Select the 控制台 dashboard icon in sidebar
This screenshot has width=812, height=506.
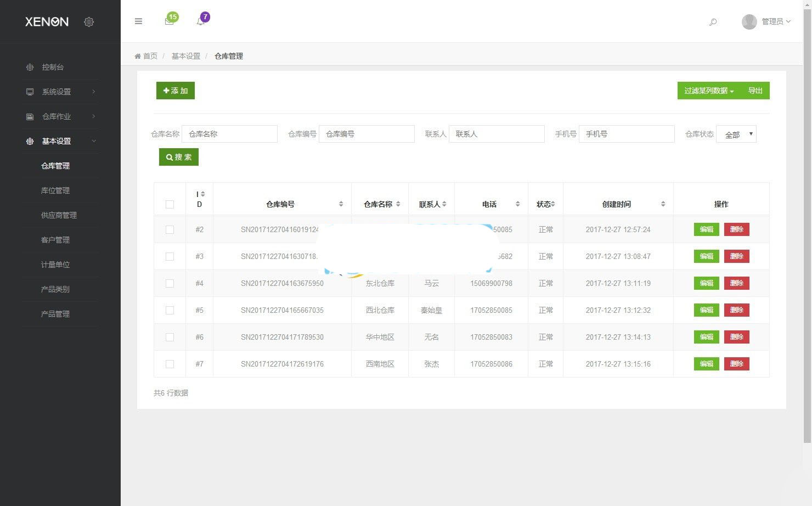pyautogui.click(x=30, y=67)
